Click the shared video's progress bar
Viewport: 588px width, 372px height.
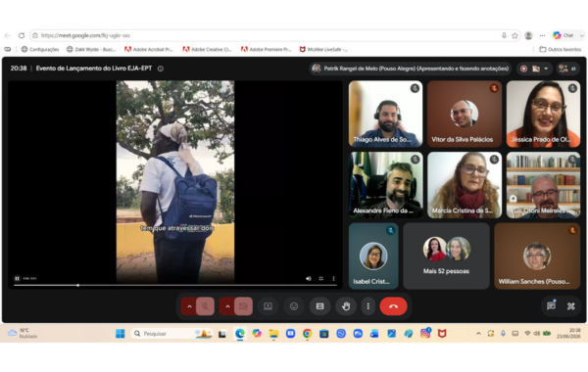click(175, 286)
